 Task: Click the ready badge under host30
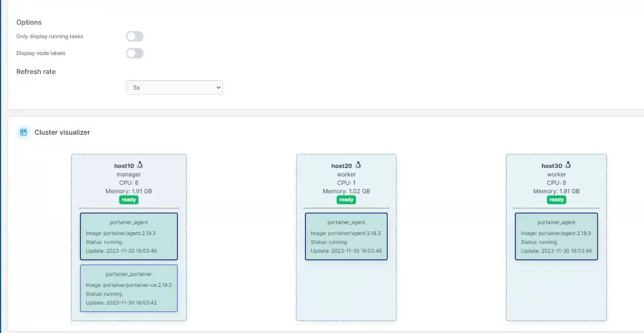pyautogui.click(x=557, y=200)
